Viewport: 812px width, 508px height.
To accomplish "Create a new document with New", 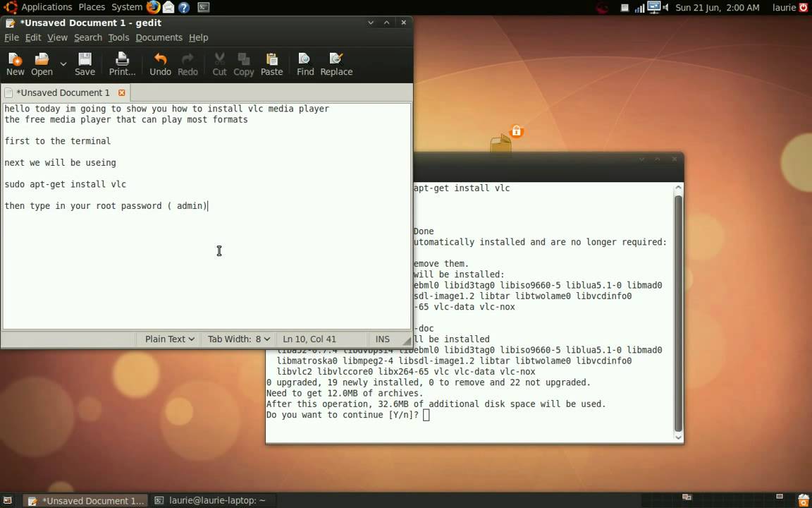I will (15, 64).
